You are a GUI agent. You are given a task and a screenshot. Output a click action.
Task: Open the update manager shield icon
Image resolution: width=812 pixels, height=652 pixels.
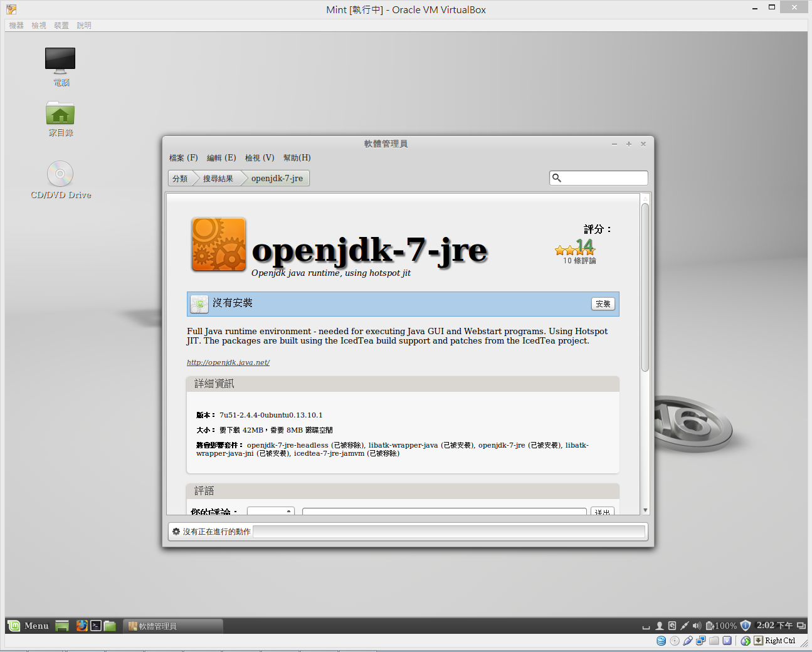[x=746, y=626]
